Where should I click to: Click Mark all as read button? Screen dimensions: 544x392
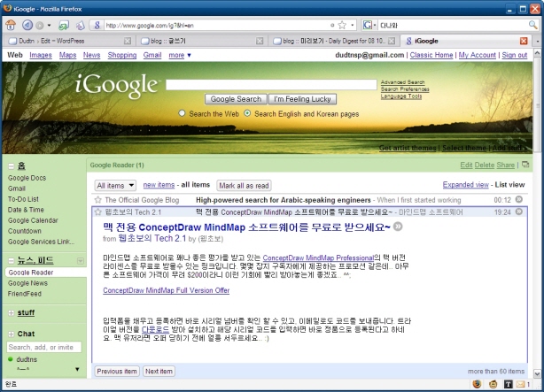244,186
